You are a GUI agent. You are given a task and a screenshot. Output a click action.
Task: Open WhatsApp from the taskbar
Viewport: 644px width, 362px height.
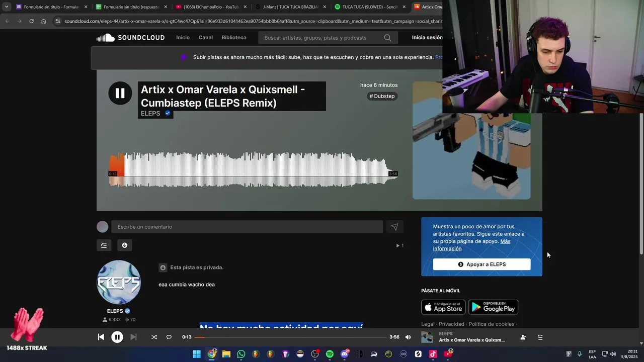click(x=241, y=354)
